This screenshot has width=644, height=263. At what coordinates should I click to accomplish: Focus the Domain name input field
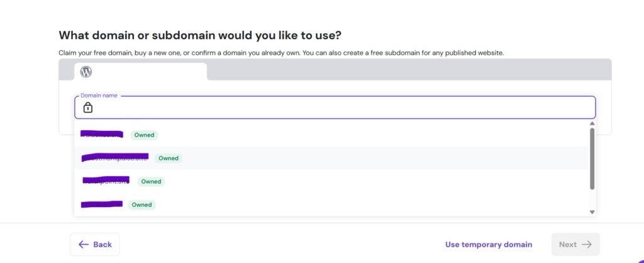(x=340, y=108)
